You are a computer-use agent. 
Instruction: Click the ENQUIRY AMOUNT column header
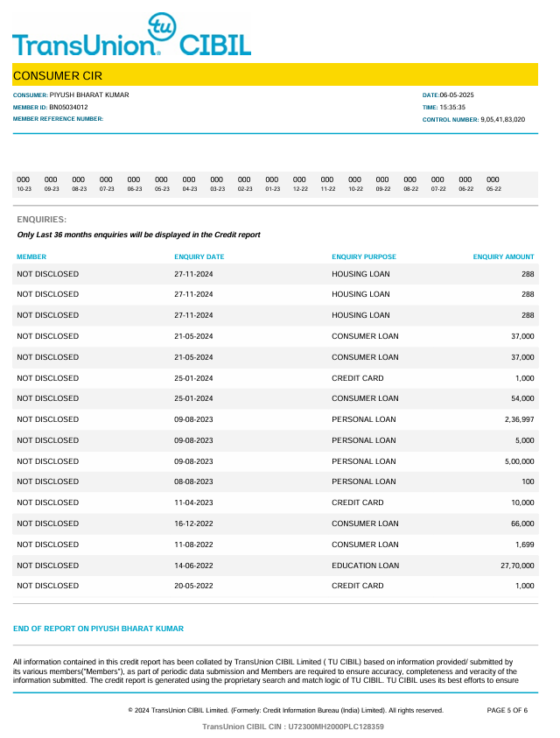coord(503,257)
